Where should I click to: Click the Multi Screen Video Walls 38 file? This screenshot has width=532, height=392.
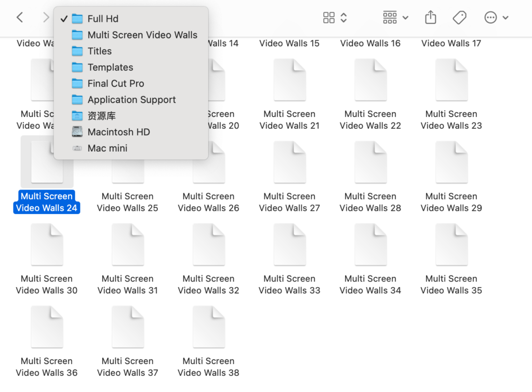(x=208, y=327)
